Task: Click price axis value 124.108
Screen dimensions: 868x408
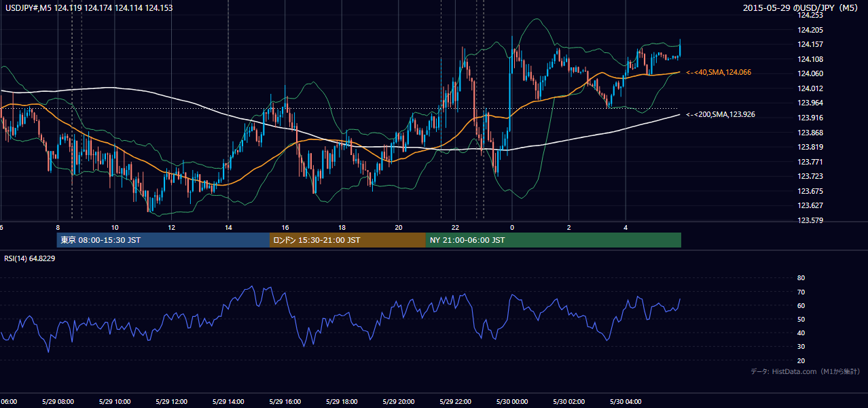Action: 810,59
